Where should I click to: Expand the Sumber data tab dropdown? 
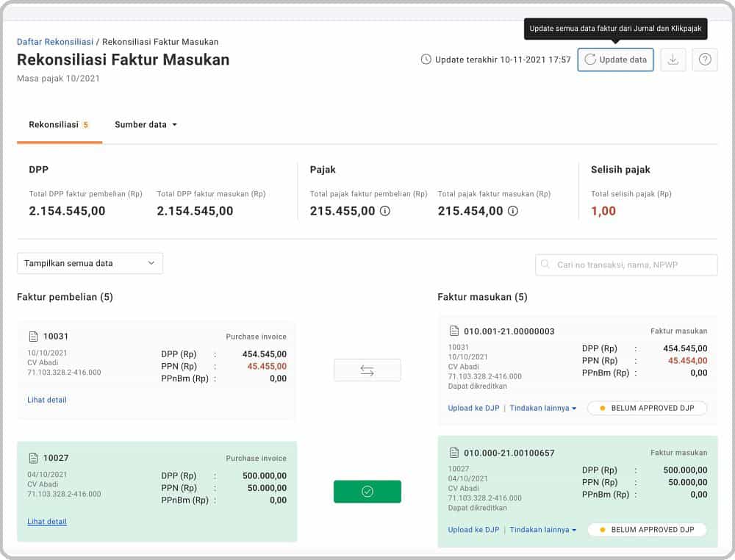pyautogui.click(x=146, y=125)
